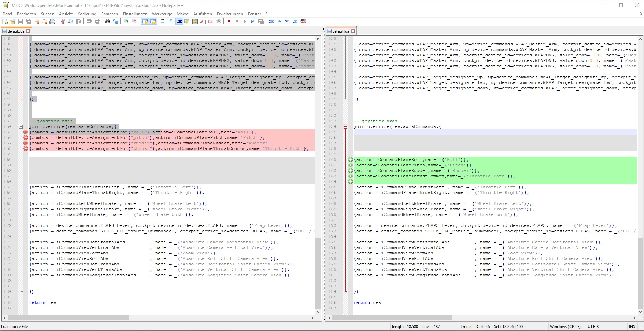Print the document via toolbar icon
The image size is (644, 331).
tap(52, 21)
